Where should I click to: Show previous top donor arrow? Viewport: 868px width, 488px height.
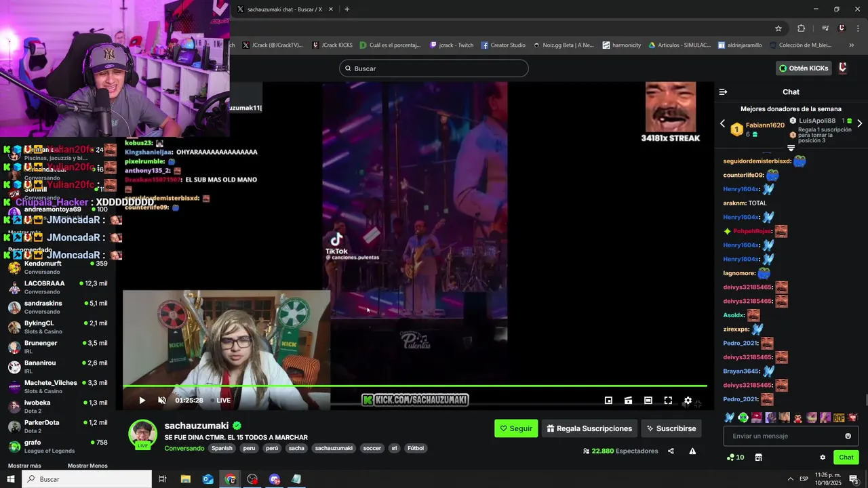(722, 124)
